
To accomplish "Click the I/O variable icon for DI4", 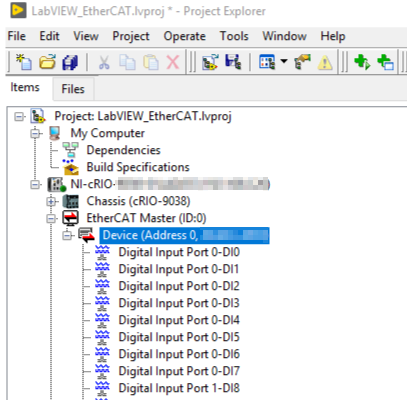I will pos(102,320).
